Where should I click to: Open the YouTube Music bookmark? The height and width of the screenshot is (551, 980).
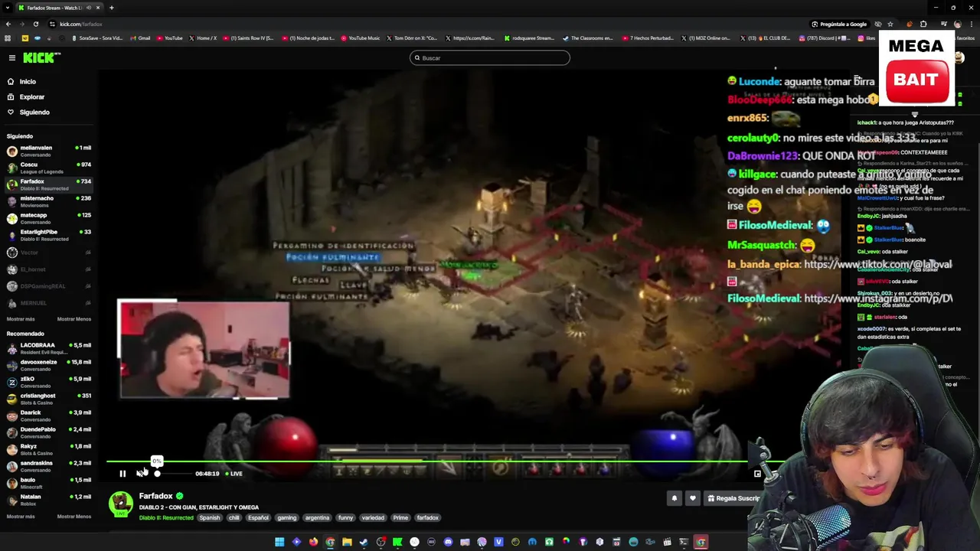361,37
